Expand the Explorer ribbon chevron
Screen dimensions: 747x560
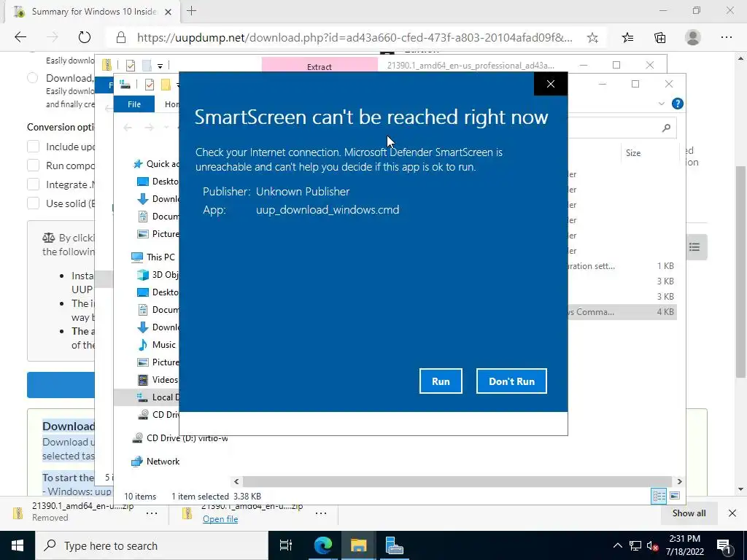661,104
